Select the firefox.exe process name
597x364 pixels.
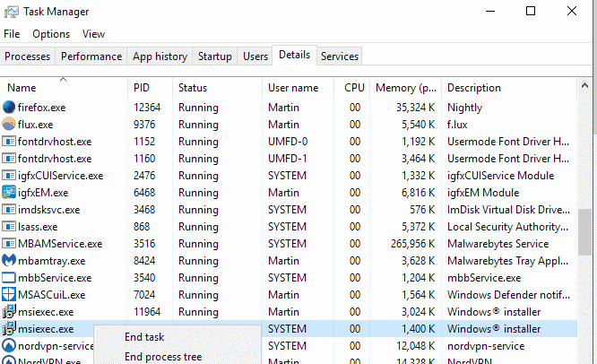click(41, 108)
